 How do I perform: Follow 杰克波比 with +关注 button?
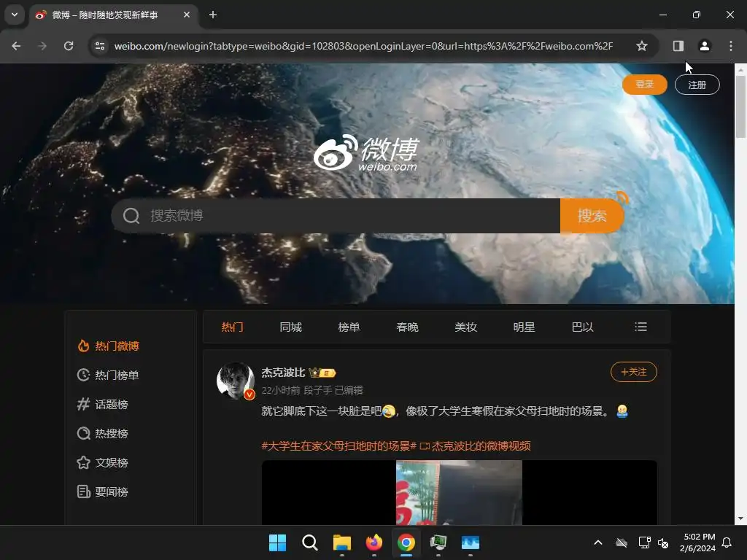[634, 372]
